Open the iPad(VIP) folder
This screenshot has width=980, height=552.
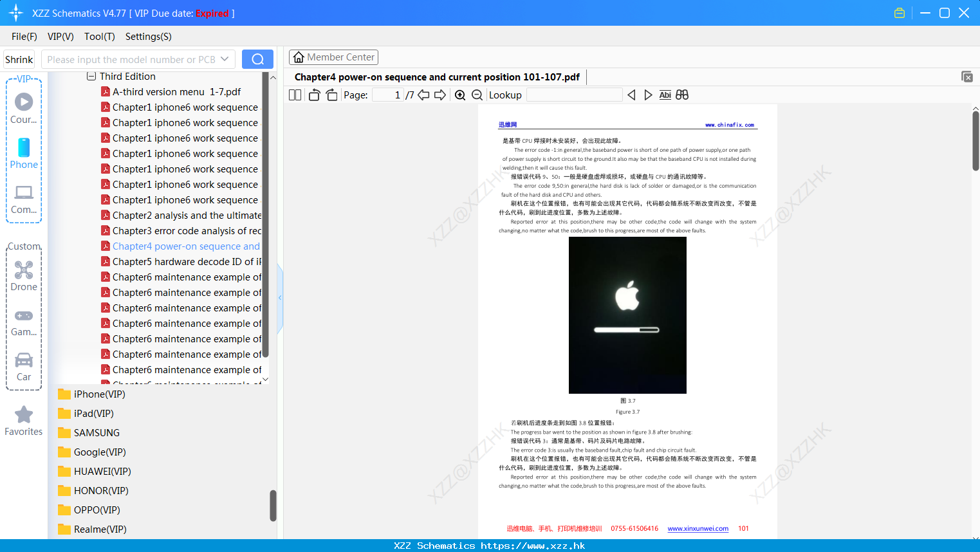(x=86, y=414)
